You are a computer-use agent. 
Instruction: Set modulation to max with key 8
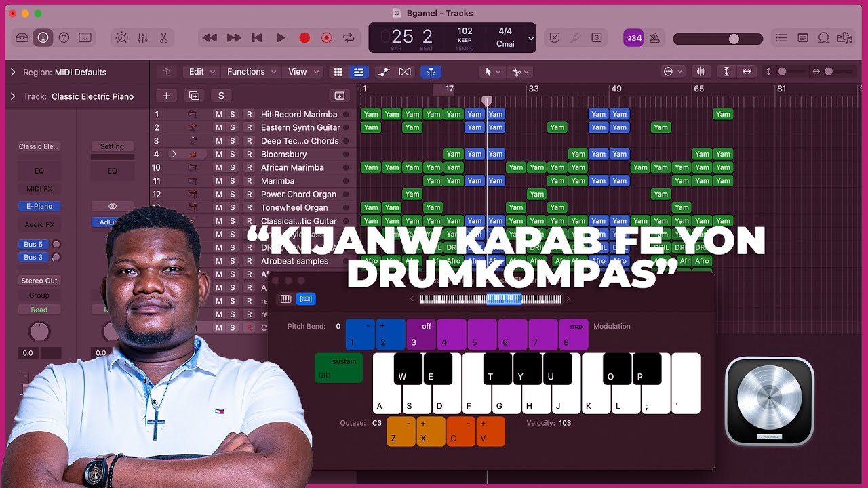(574, 335)
